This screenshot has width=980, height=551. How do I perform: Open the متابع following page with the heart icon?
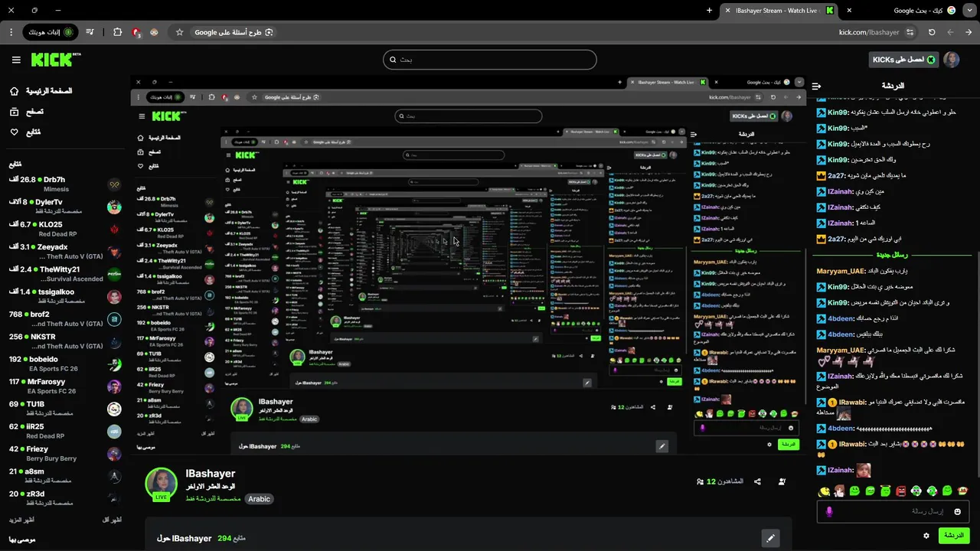24,132
